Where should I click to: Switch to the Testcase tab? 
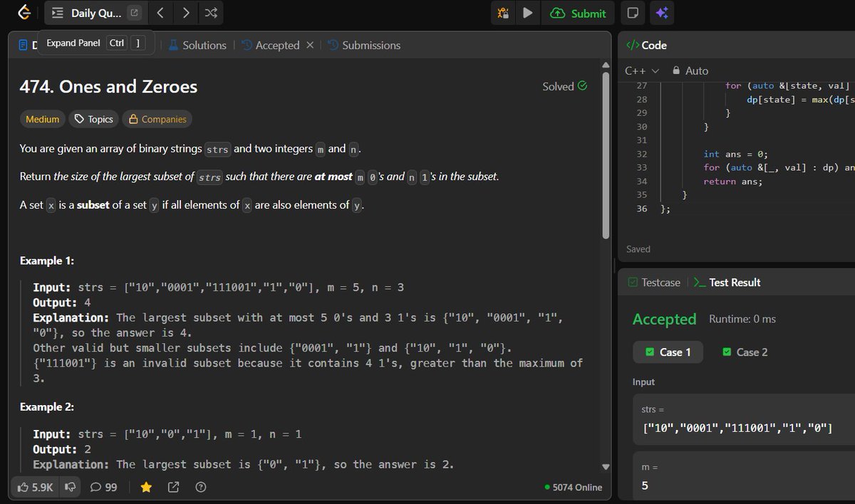pyautogui.click(x=654, y=282)
